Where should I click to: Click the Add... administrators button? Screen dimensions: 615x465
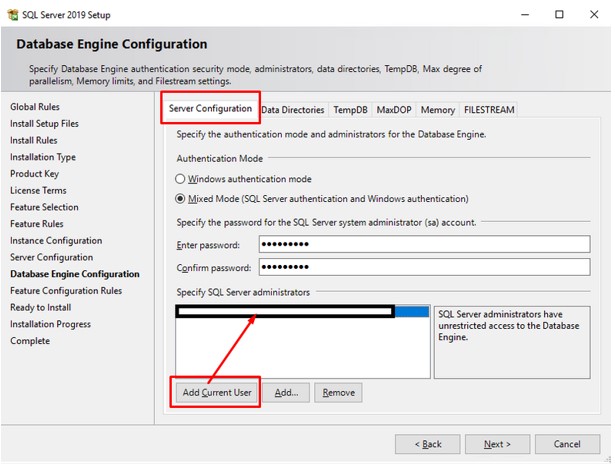pos(286,392)
